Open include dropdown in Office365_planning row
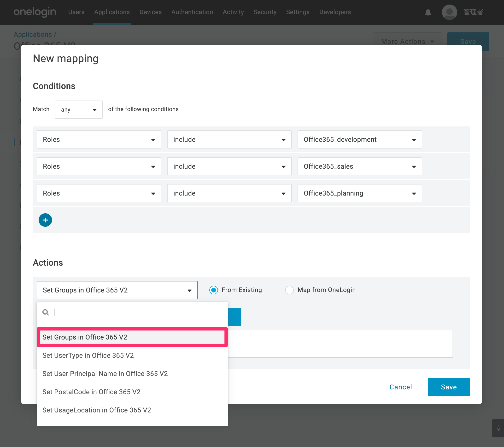The height and width of the screenshot is (447, 504). pos(229,193)
